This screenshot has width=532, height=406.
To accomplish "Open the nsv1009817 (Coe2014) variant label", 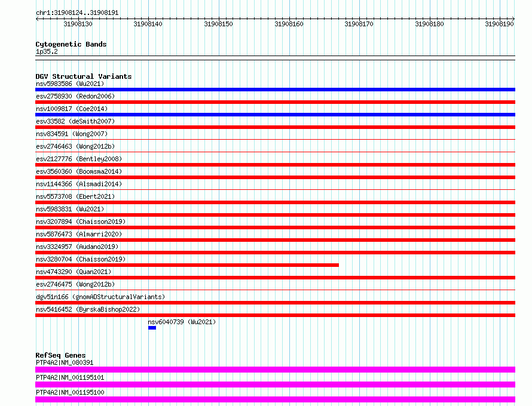I will [72, 109].
